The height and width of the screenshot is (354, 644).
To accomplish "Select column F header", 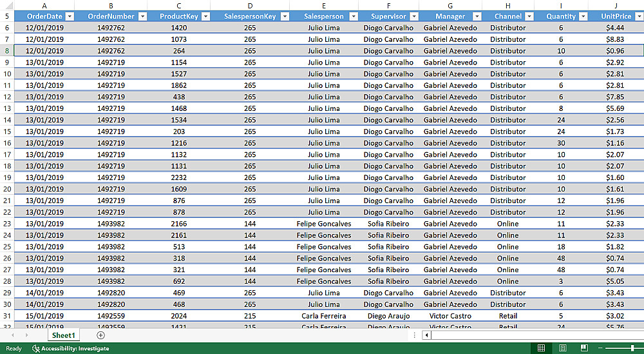I will click(x=388, y=6).
